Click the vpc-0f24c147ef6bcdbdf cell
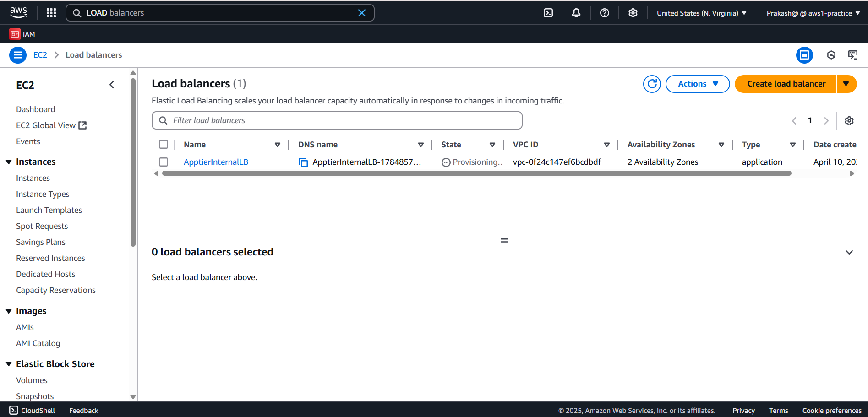The height and width of the screenshot is (417, 868). [x=557, y=162]
